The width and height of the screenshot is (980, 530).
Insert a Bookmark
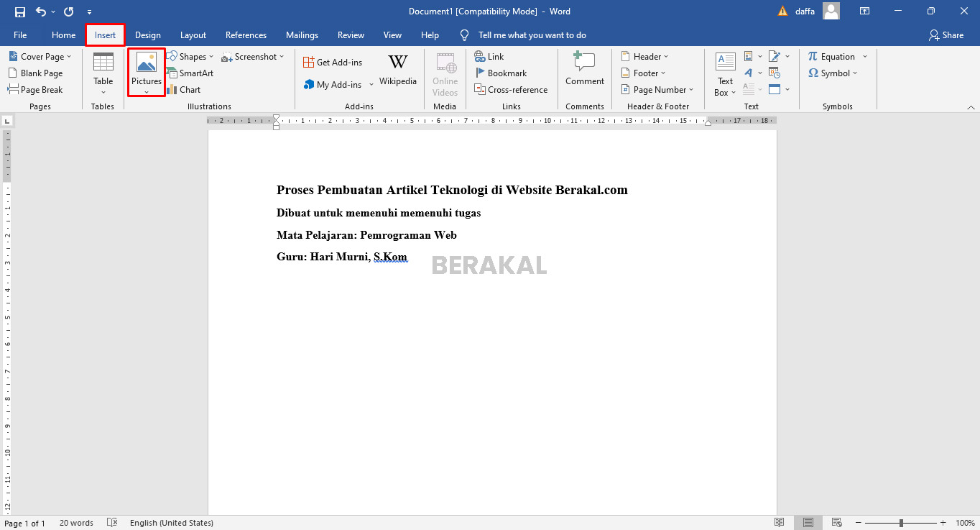501,73
